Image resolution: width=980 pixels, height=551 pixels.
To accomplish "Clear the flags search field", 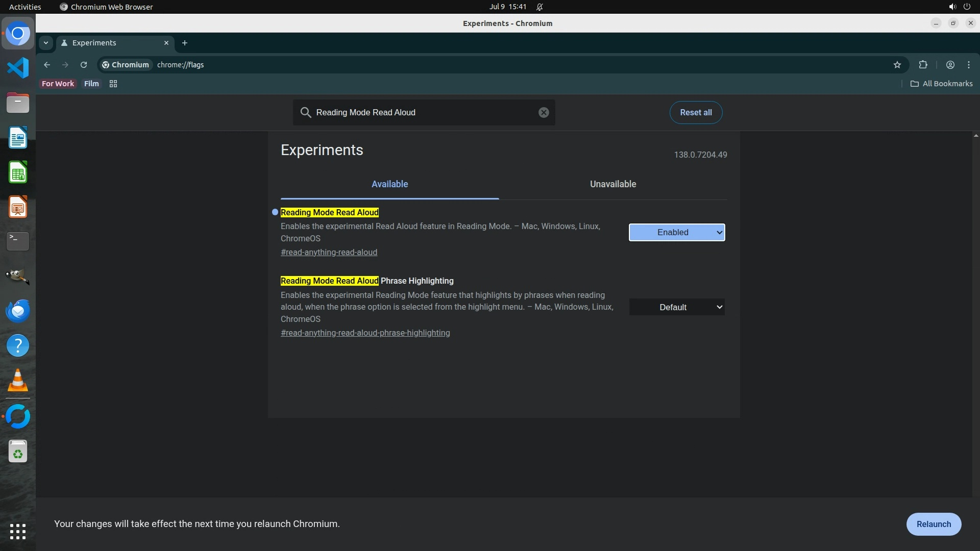I will click(x=544, y=112).
